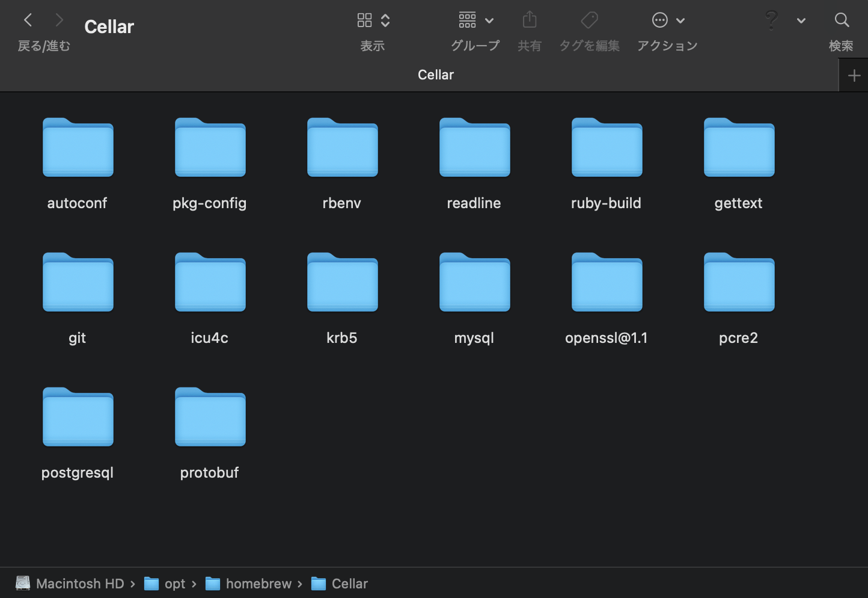The height and width of the screenshot is (598, 868).
Task: Select the readline folder icon
Action: click(475, 147)
